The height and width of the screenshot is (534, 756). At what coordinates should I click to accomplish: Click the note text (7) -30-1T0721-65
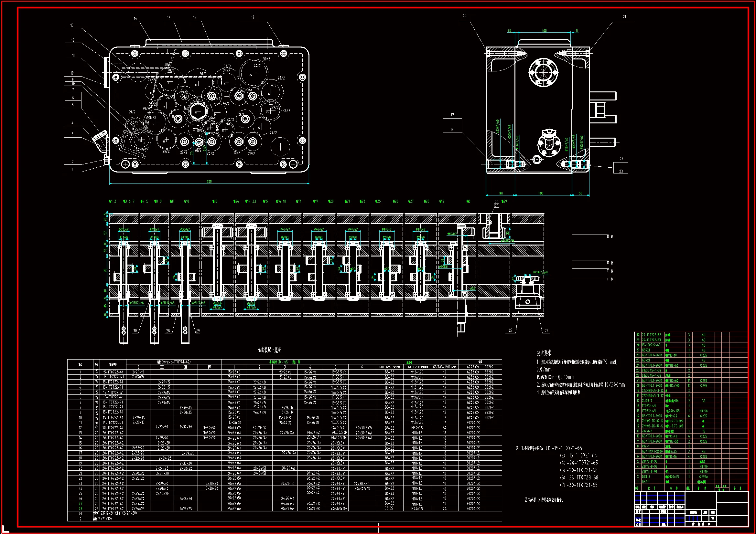(579, 485)
